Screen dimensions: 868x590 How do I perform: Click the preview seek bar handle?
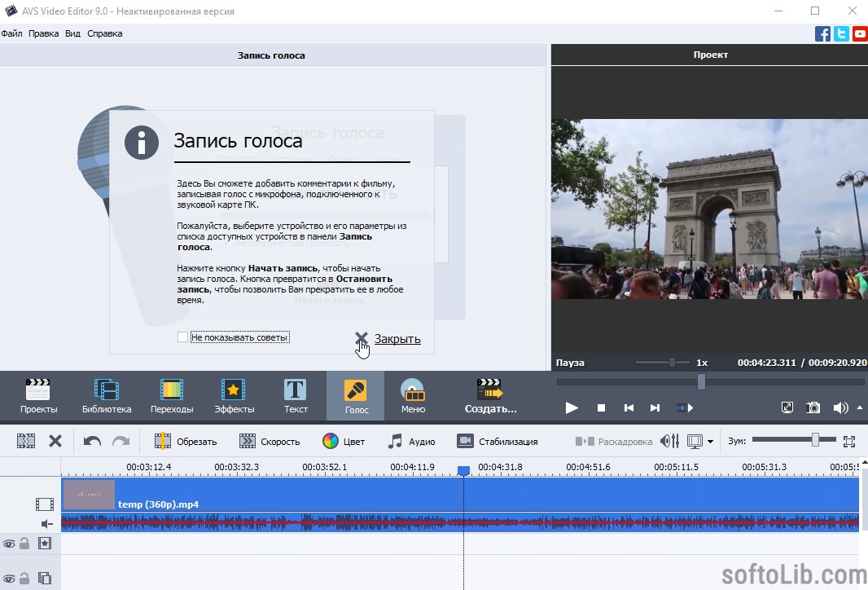[701, 381]
